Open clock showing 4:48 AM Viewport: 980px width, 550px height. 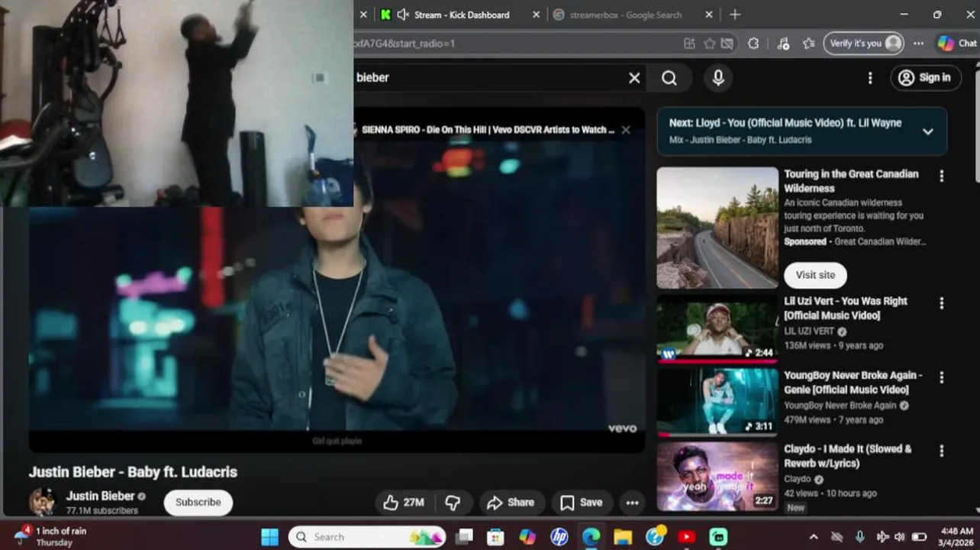click(x=956, y=536)
